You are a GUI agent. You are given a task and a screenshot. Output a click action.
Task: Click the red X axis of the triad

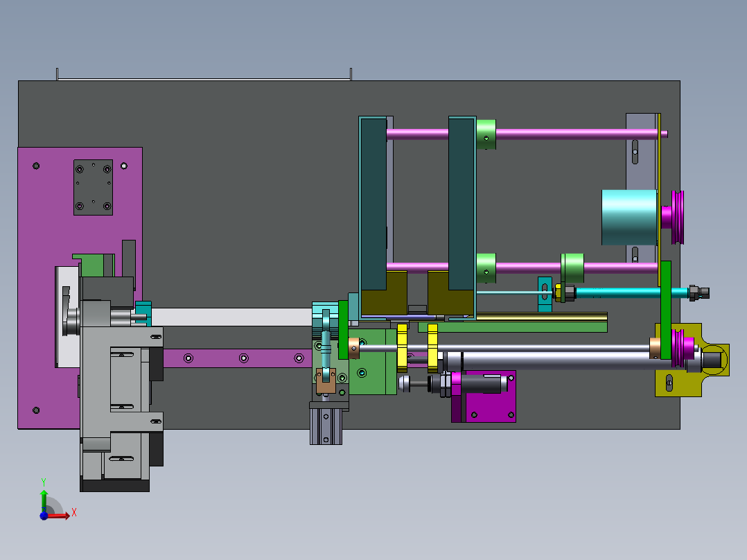(x=60, y=516)
